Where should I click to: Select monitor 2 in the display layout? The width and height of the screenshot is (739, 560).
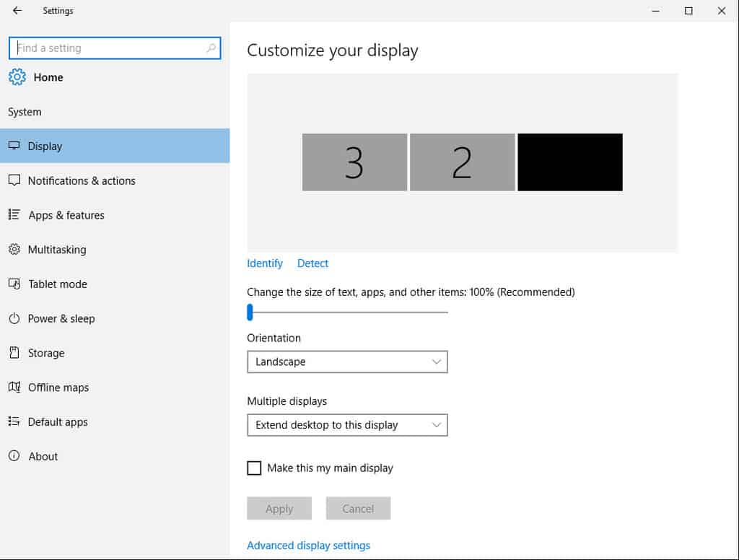(462, 162)
